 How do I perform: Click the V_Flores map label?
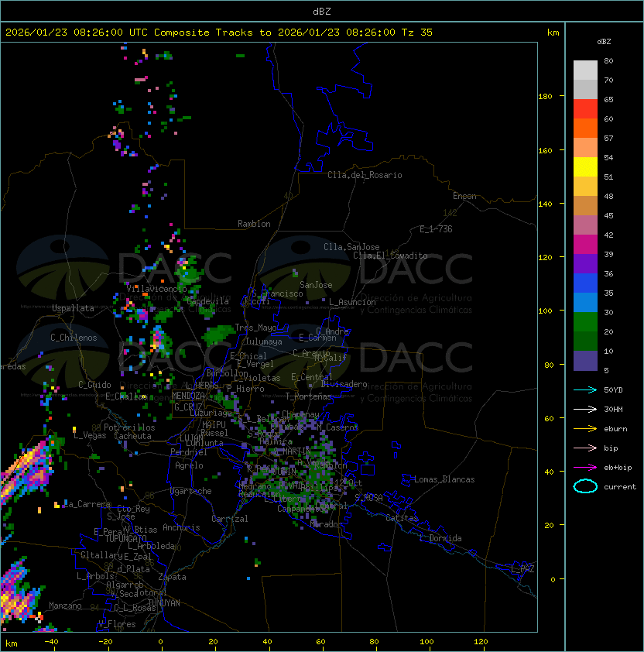(117, 624)
